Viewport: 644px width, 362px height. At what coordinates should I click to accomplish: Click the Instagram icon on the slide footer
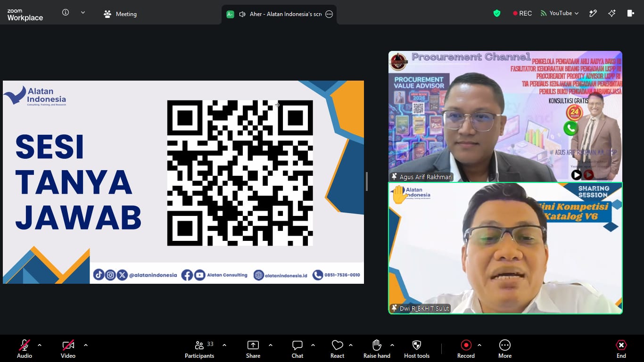(x=110, y=275)
